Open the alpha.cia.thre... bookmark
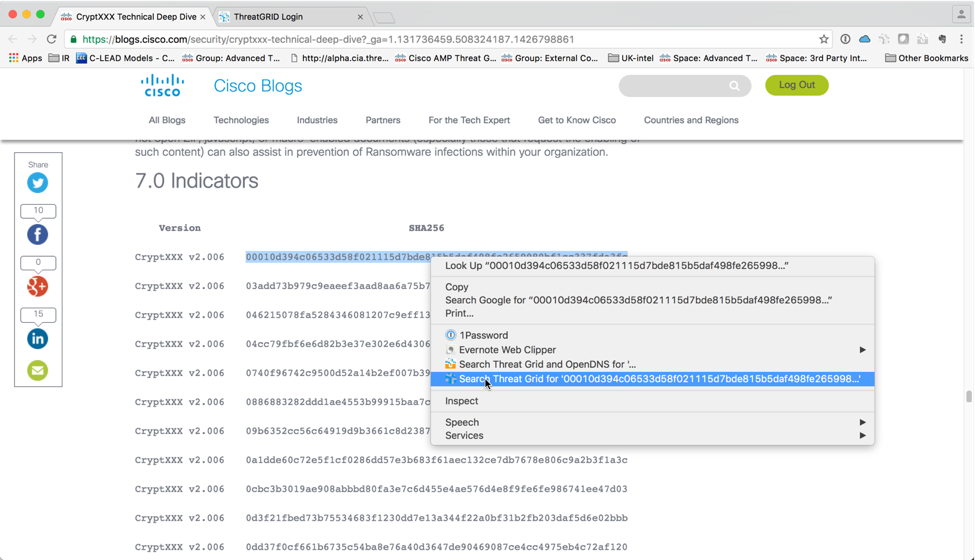The height and width of the screenshot is (560, 975). coord(339,58)
